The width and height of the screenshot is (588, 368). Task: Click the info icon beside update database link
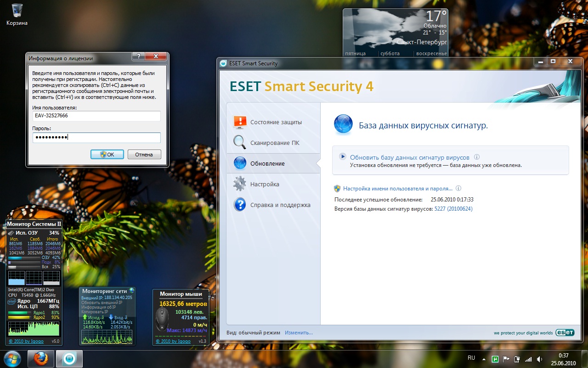477,157
